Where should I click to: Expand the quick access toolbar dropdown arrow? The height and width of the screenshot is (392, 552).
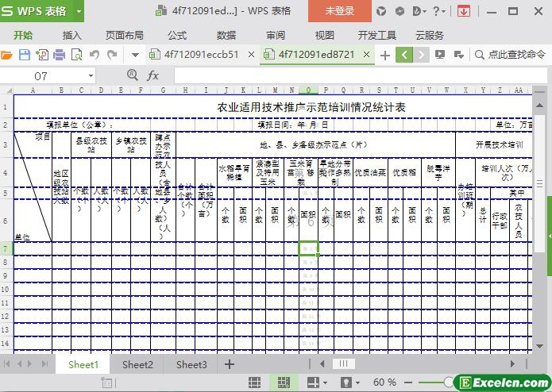tap(135, 55)
